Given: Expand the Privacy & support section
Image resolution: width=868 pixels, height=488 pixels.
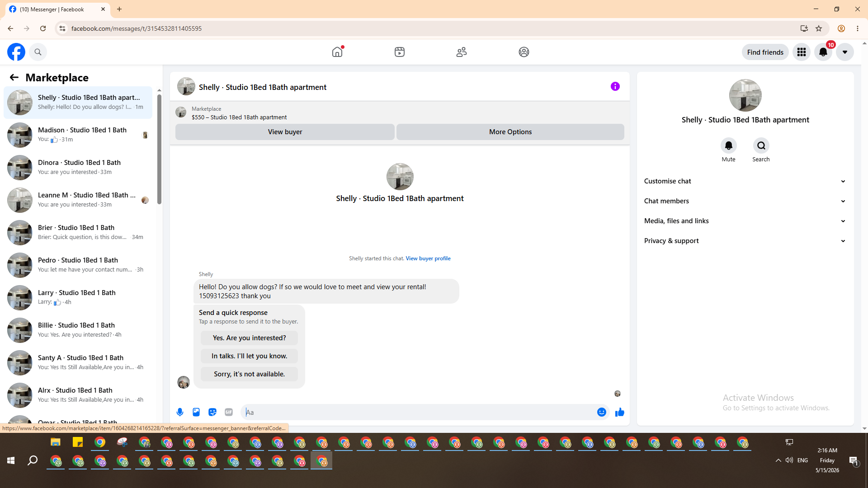Looking at the screenshot, I should [745, 241].
